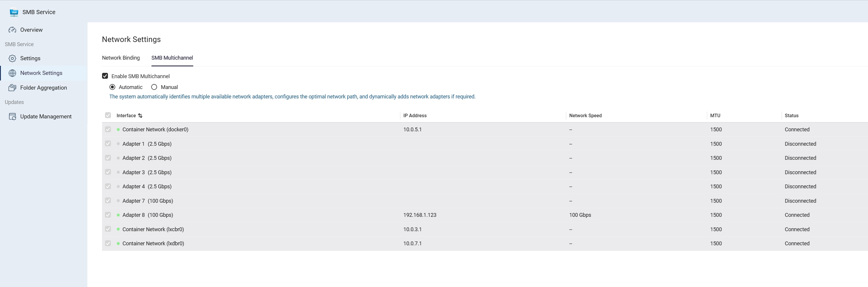Click the Network Settings globe icon
This screenshot has height=287, width=868.
pyautogui.click(x=12, y=73)
